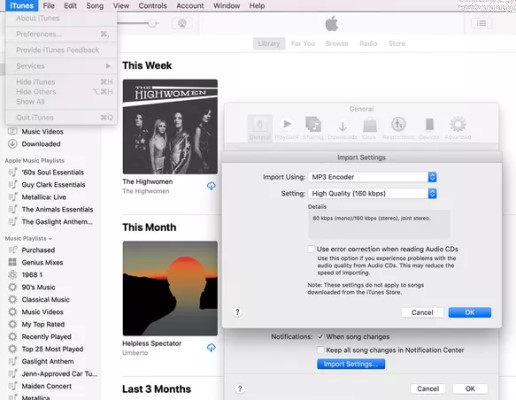Screen dimensions: 516x400
Task: Open the Sharing preferences pane icon
Action: pos(313,128)
